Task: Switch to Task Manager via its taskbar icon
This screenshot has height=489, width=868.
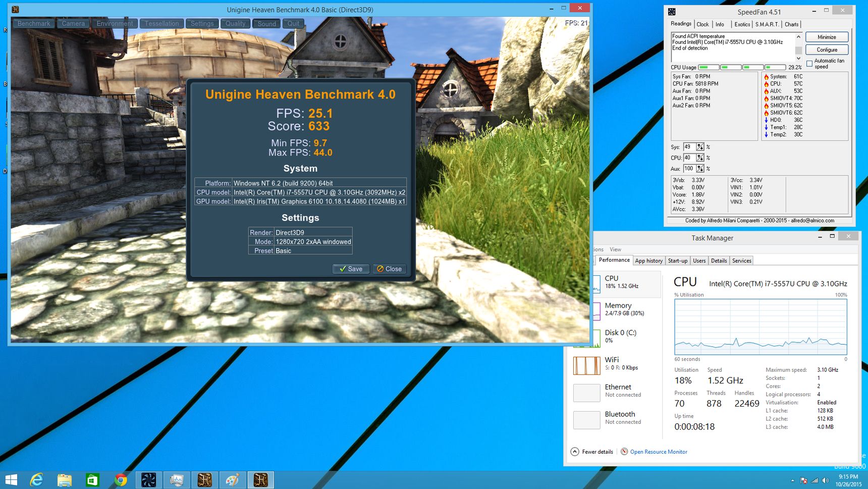Action: (177, 480)
